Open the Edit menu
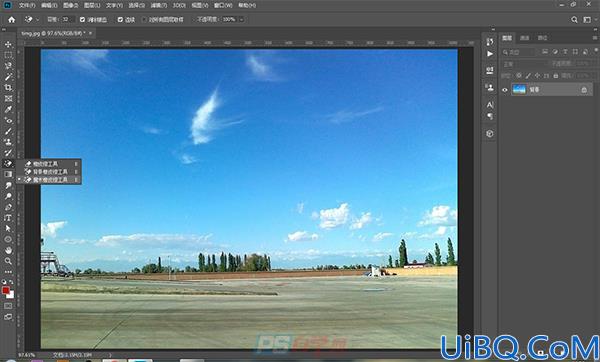This screenshot has height=362, width=600. [49, 5]
